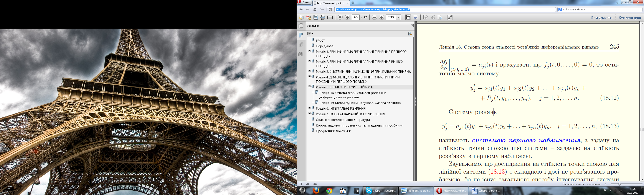Follow the red 18.13 equation reference link
Image resolution: width=644 pixels, height=195 pixels.
(x=497, y=172)
